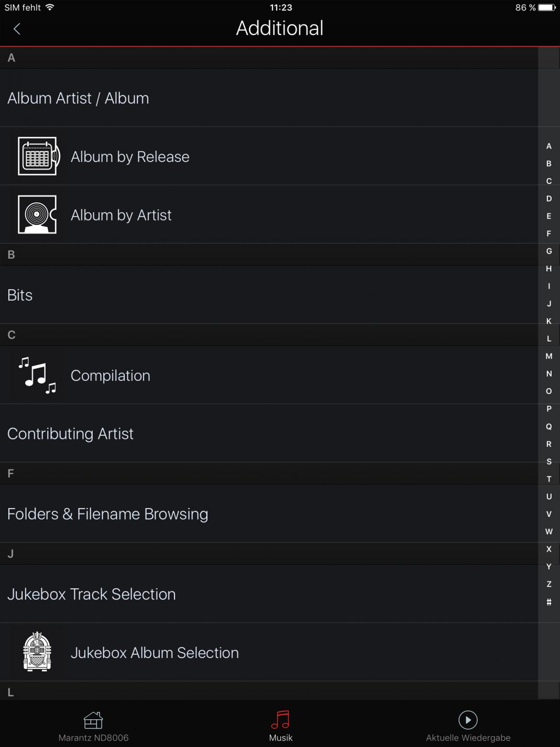Viewport: 560px width, 747px height.
Task: Tap the jukebox icon for Album Selection
Action: coord(37,652)
